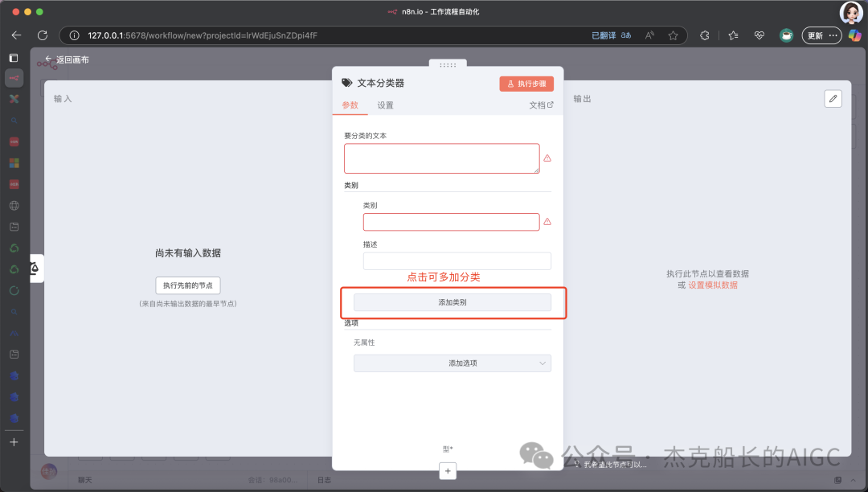
Task: Open site info icon in address bar
Action: [x=74, y=35]
